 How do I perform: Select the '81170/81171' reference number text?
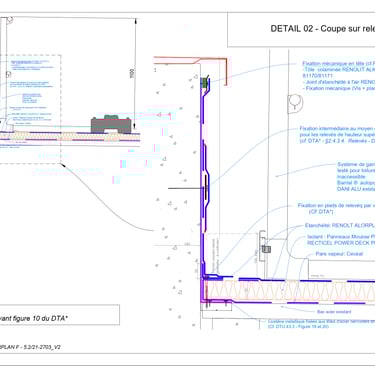coord(317,76)
